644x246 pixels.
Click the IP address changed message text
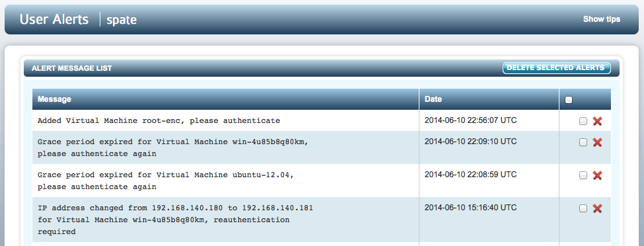[176, 220]
